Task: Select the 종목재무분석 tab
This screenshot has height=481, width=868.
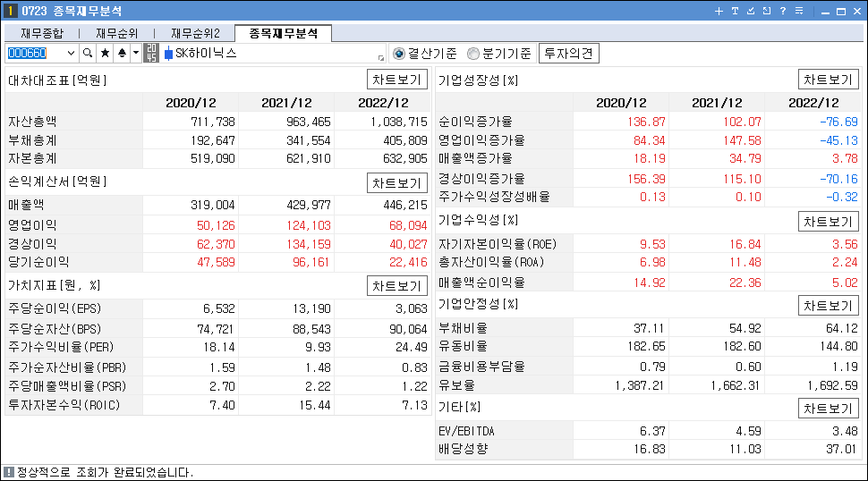Action: [x=284, y=33]
